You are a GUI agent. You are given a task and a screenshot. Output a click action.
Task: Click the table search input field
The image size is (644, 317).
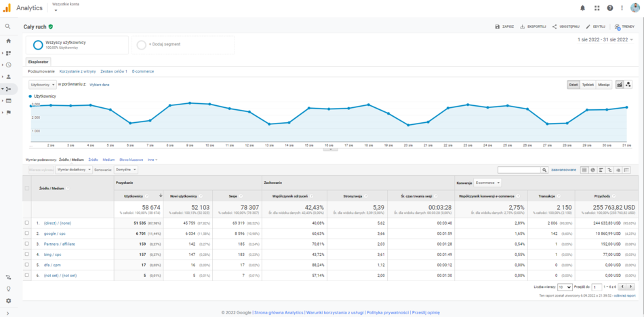pyautogui.click(x=519, y=170)
